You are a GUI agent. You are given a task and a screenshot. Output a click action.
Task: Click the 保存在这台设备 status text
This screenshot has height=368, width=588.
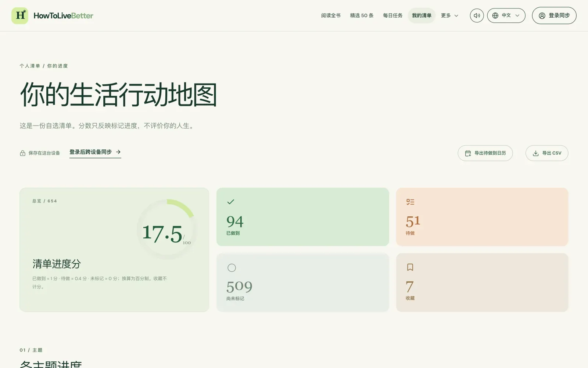click(44, 153)
